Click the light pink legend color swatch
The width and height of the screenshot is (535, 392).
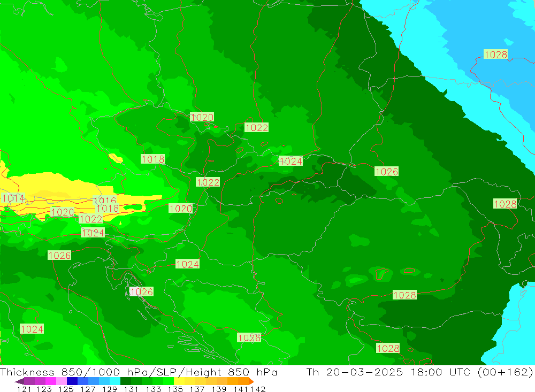(62, 381)
